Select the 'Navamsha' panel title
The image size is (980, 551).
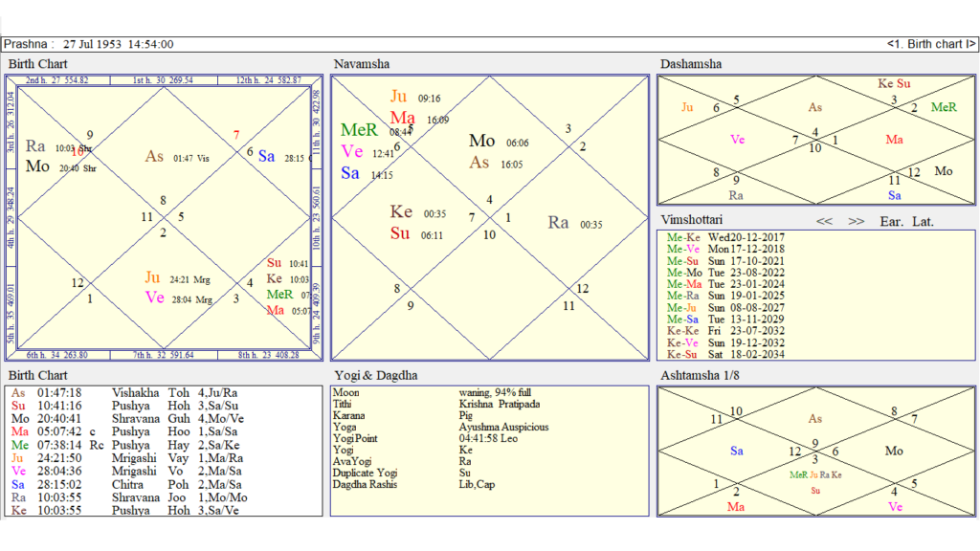click(x=361, y=64)
